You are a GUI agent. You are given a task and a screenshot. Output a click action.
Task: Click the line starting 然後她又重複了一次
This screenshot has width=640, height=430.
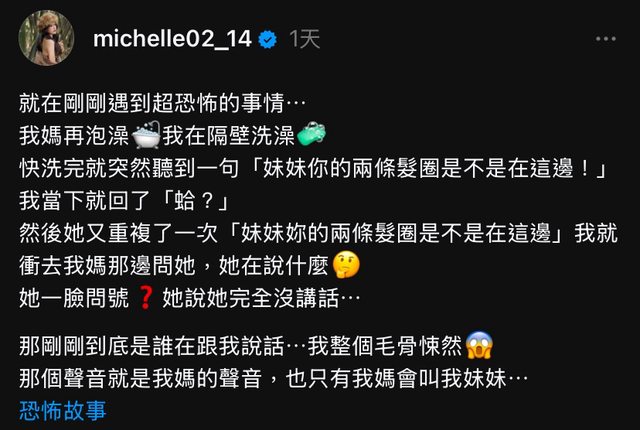click(318, 233)
